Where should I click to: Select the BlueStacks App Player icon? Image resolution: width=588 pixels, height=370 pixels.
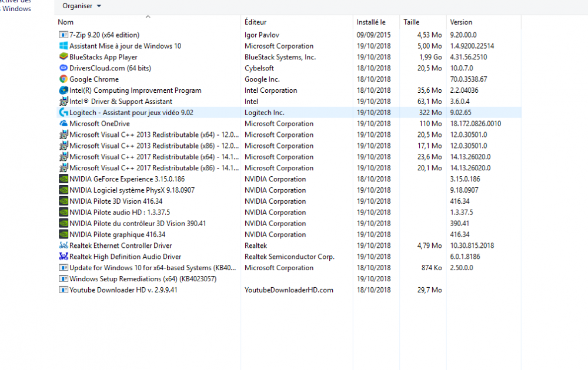[x=64, y=57]
